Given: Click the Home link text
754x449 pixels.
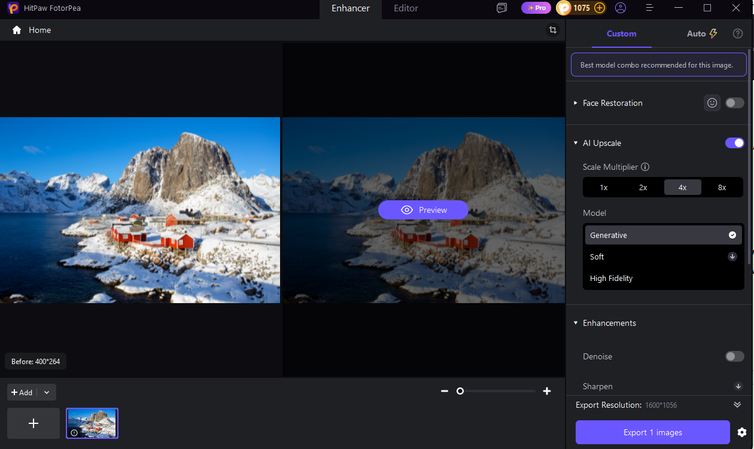Looking at the screenshot, I should pos(39,30).
